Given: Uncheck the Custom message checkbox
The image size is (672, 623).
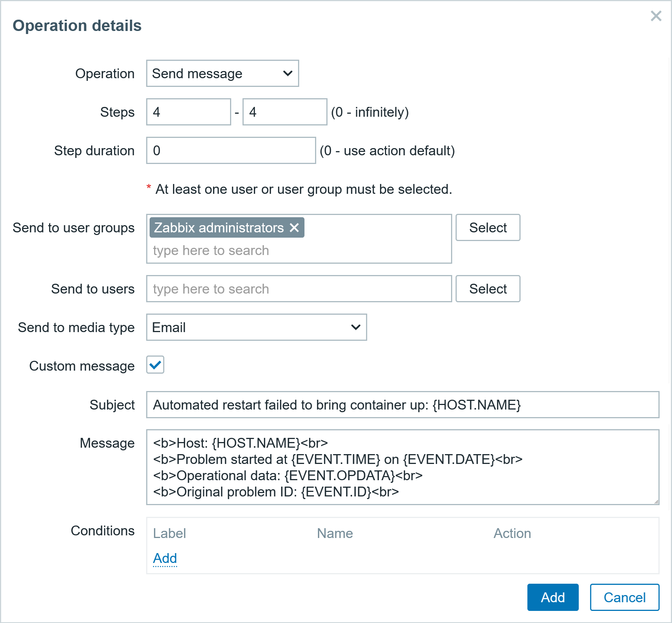Looking at the screenshot, I should click(155, 365).
